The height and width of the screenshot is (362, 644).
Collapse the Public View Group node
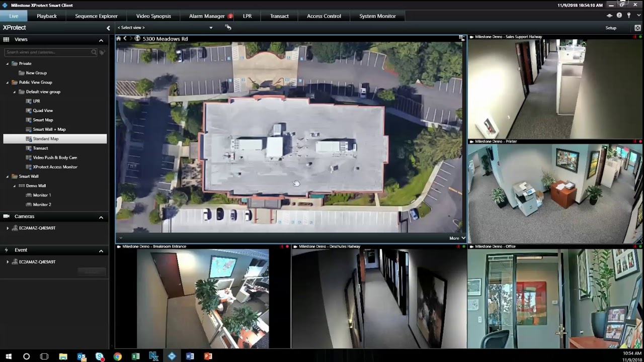click(x=8, y=82)
